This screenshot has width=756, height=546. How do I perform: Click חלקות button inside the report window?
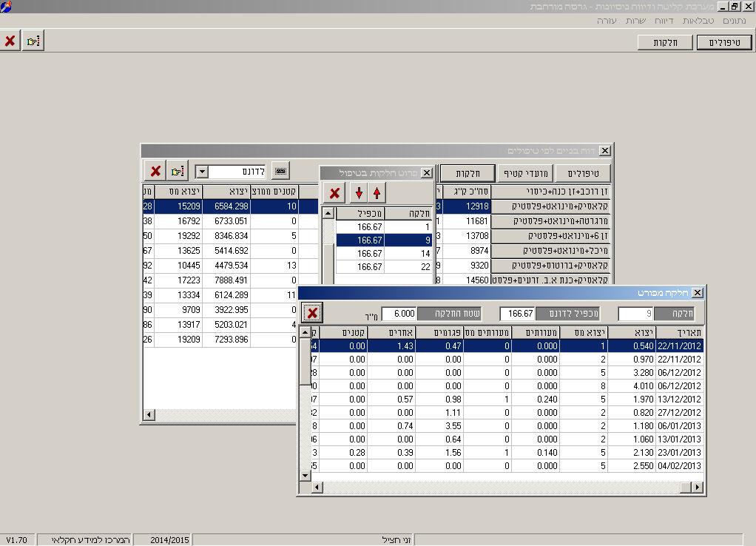[x=468, y=173]
